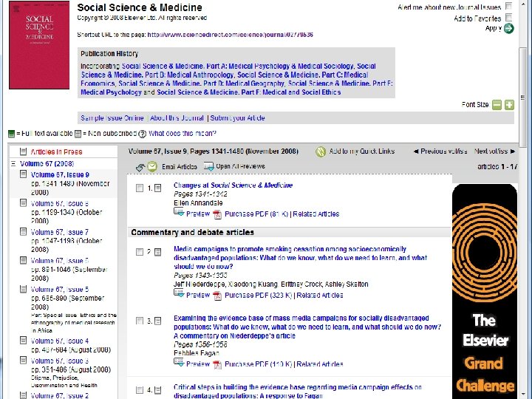Click document icon next to Volume 67, Issue 4

click(x=23, y=341)
